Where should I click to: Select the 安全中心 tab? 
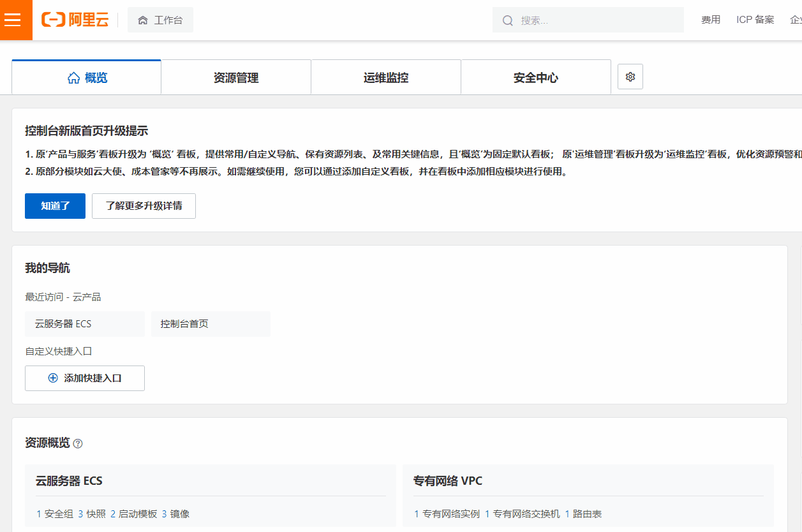536,78
